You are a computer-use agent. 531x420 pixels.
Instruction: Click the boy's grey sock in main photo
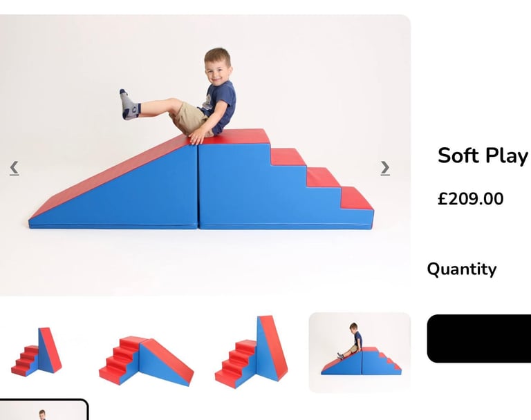tap(130, 104)
